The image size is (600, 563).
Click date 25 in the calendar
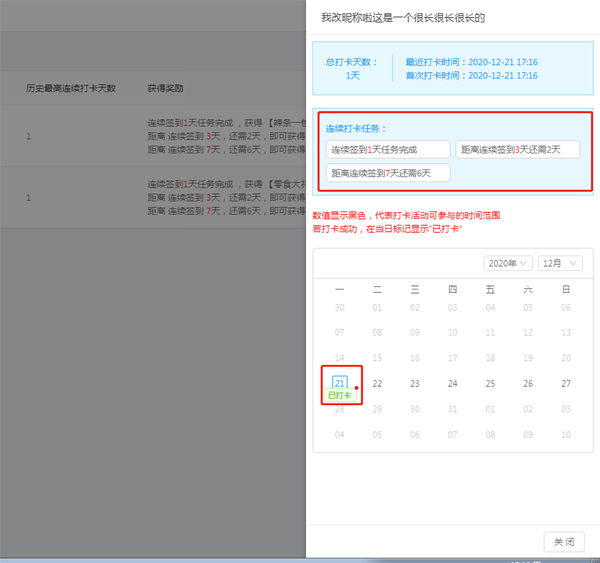click(490, 383)
